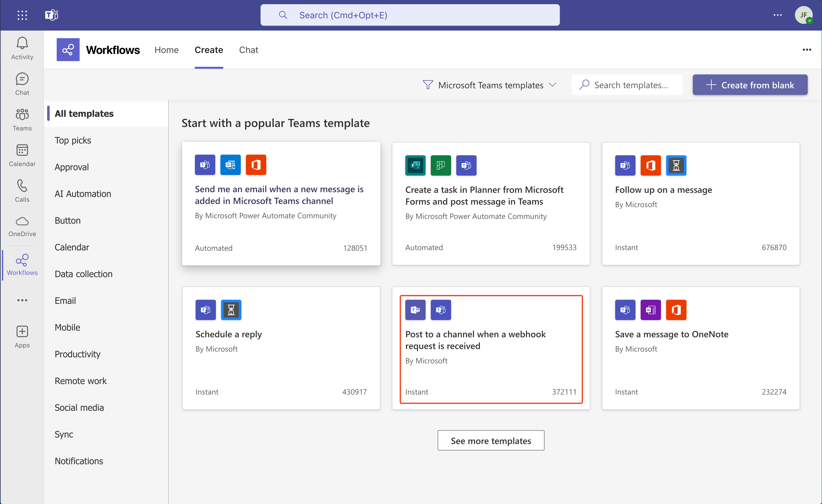Open the Activity bell icon
822x504 pixels.
(22, 48)
